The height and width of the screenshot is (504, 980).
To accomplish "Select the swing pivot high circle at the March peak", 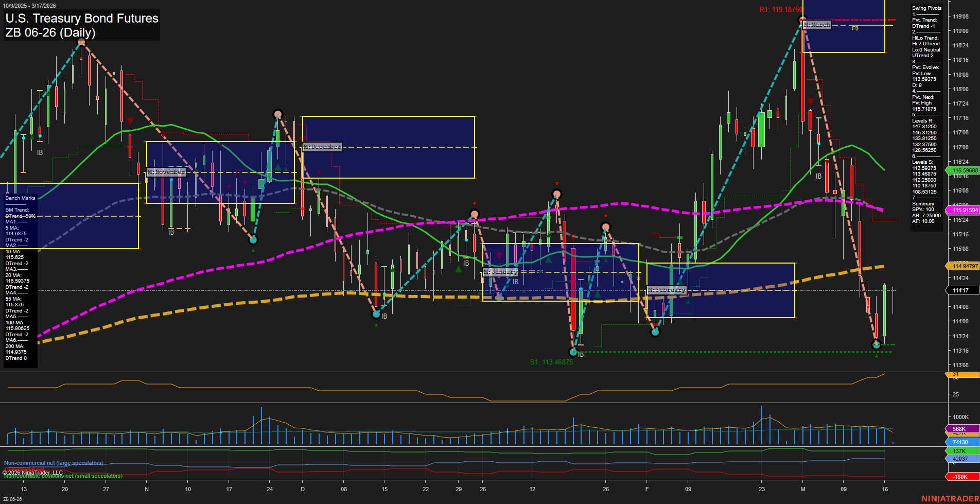I will click(x=802, y=21).
